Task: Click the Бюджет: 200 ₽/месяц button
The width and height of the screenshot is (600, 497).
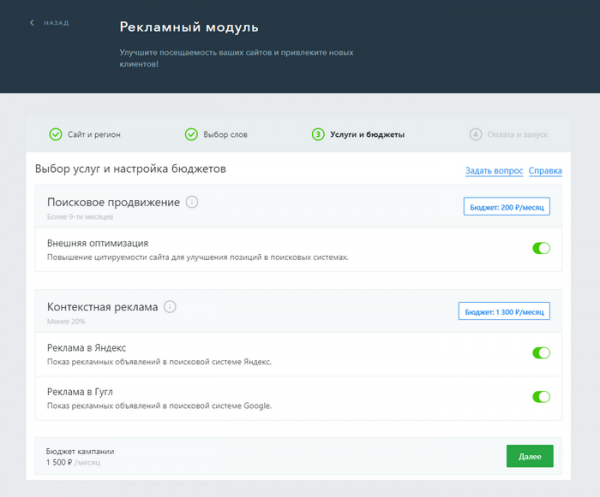Action: (x=507, y=207)
